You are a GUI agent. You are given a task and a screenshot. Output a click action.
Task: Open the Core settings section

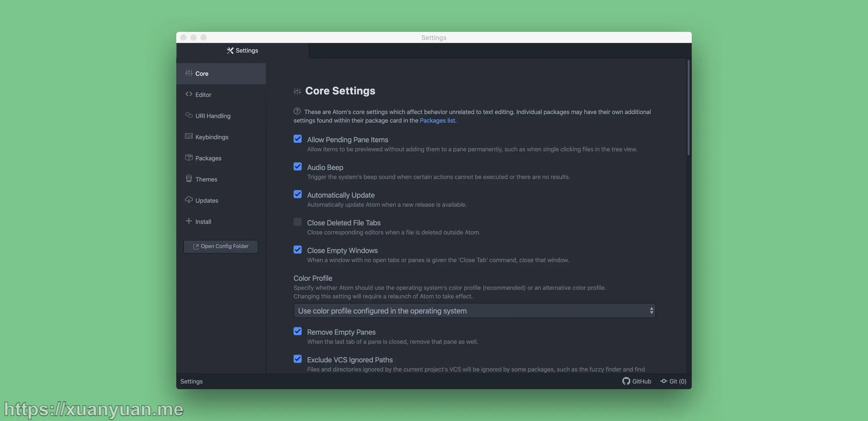pos(221,73)
